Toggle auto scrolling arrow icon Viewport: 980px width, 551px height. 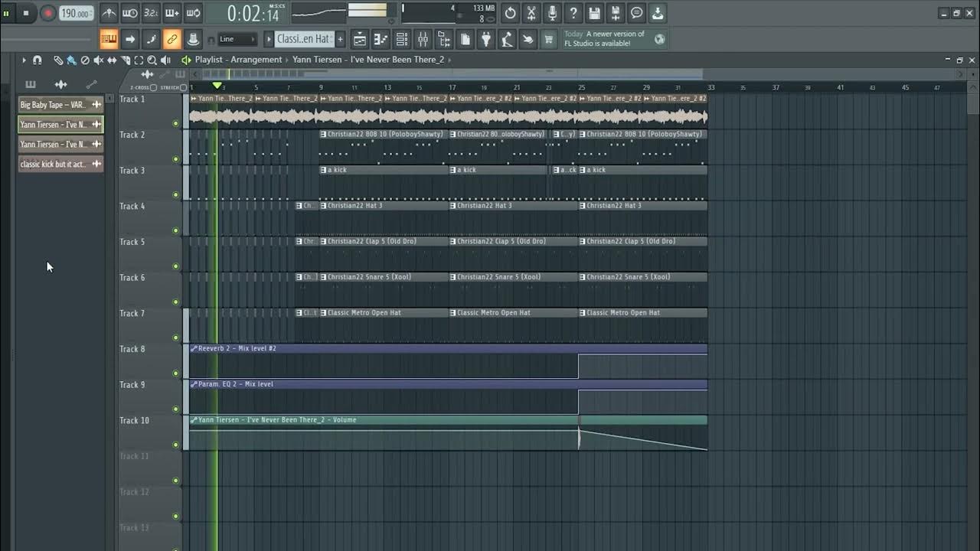130,39
